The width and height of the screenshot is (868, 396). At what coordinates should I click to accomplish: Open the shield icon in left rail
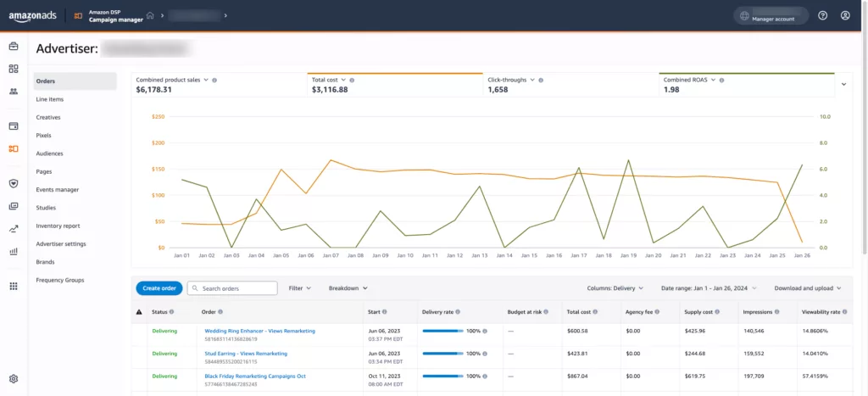click(14, 183)
